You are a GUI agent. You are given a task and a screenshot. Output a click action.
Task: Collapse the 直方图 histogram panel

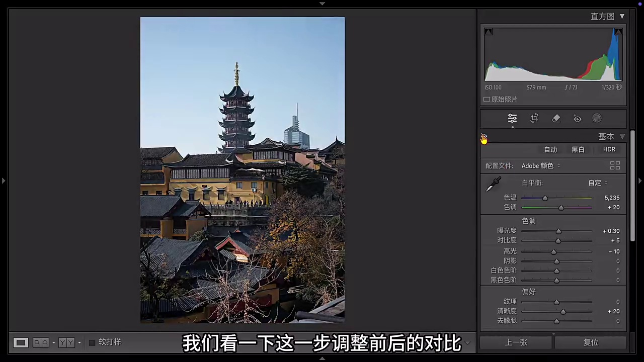click(622, 17)
